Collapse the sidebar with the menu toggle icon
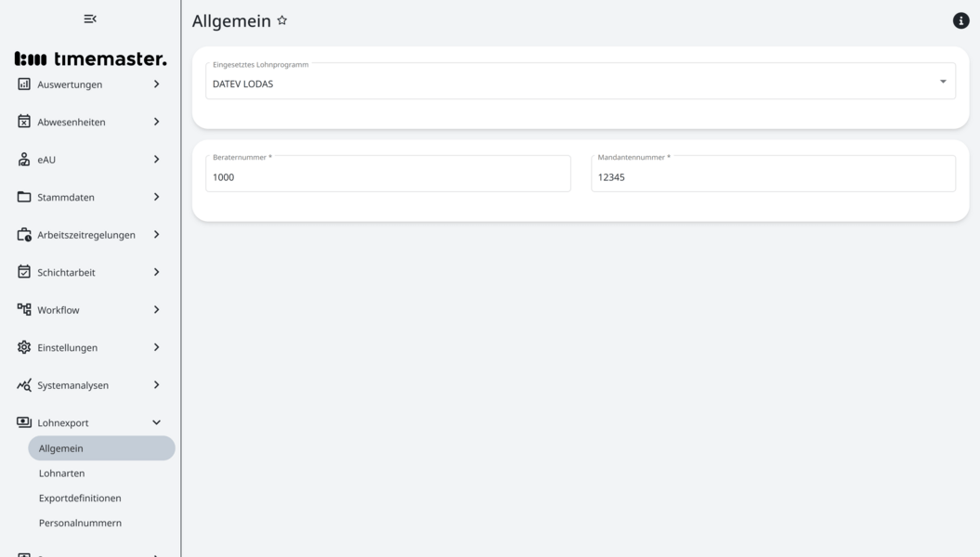This screenshot has width=980, height=557. click(90, 19)
